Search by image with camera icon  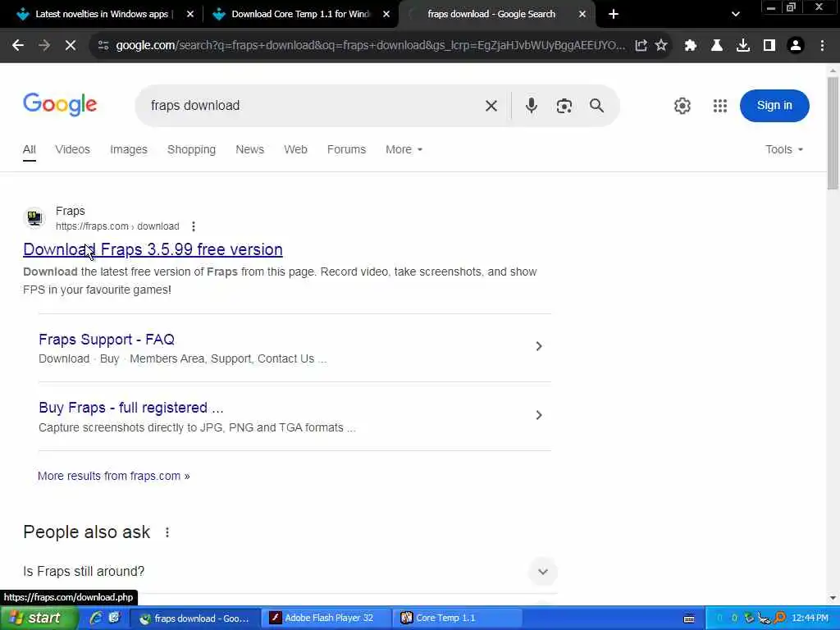tap(564, 106)
